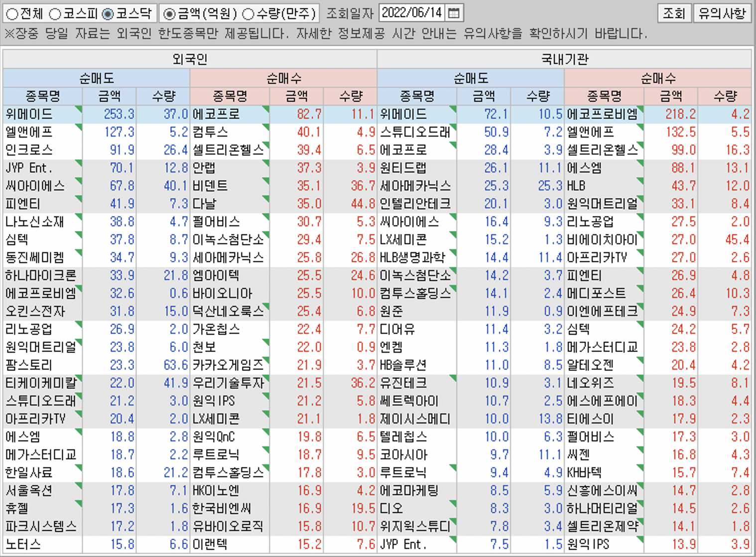Select 동진쎄미켐 stock name
Image resolution: width=756 pixels, height=557 pixels.
click(35, 258)
